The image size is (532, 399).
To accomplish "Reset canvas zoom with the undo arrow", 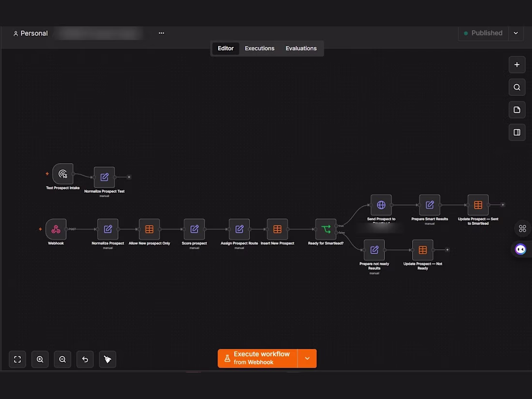I will [85, 359].
